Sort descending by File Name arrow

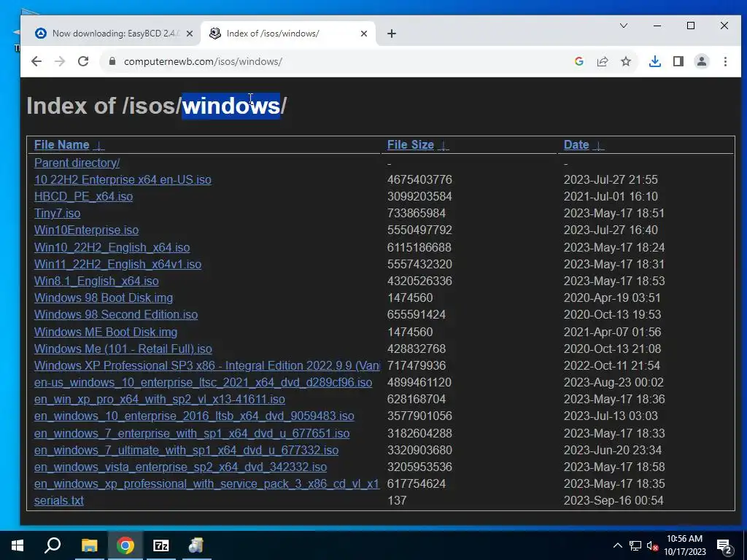click(x=98, y=146)
